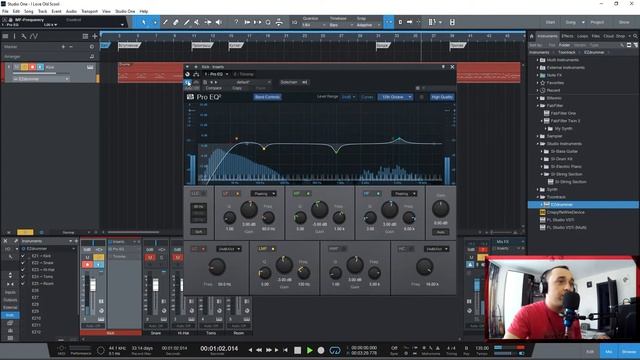The height and width of the screenshot is (360, 640).
Task: Toggle the HF band enable button
Action: tap(378, 193)
